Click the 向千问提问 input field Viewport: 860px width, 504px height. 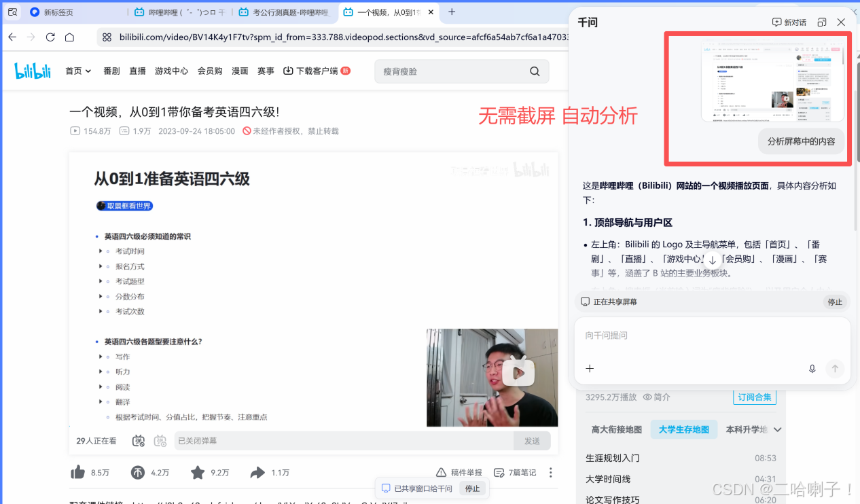[712, 336]
